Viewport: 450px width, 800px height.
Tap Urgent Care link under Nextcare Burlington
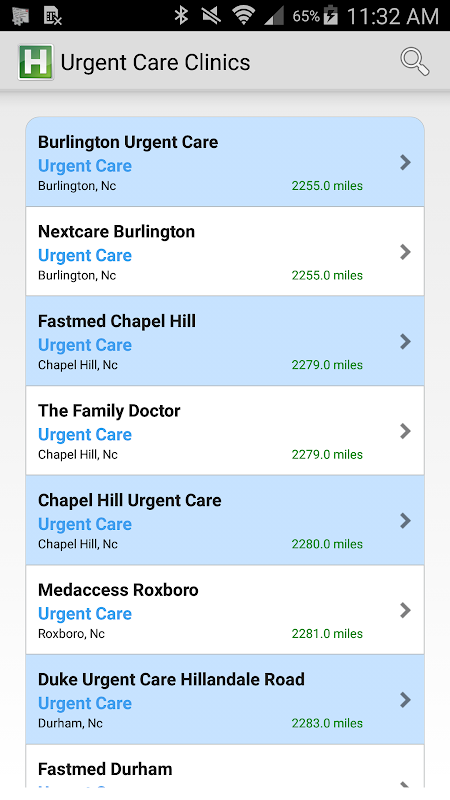coord(85,255)
